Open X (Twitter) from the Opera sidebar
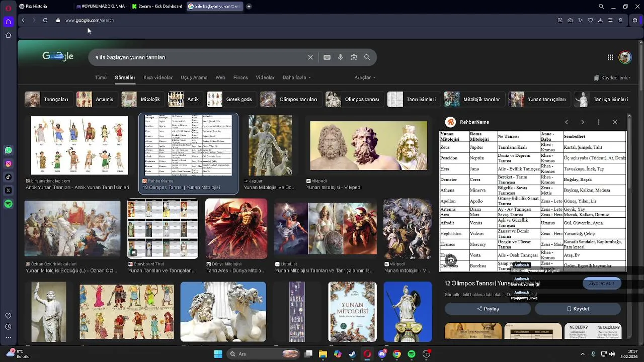This screenshot has width=644, height=362. (8, 191)
